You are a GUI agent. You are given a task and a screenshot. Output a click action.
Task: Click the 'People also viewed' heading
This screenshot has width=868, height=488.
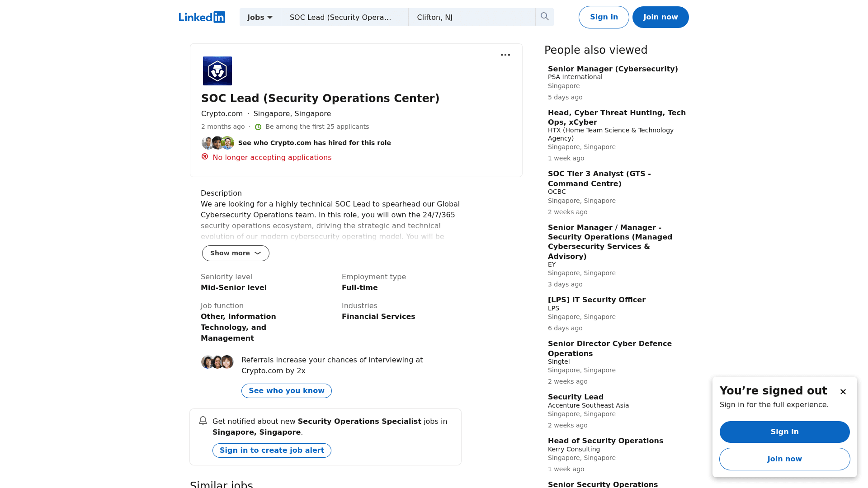pyautogui.click(x=596, y=50)
